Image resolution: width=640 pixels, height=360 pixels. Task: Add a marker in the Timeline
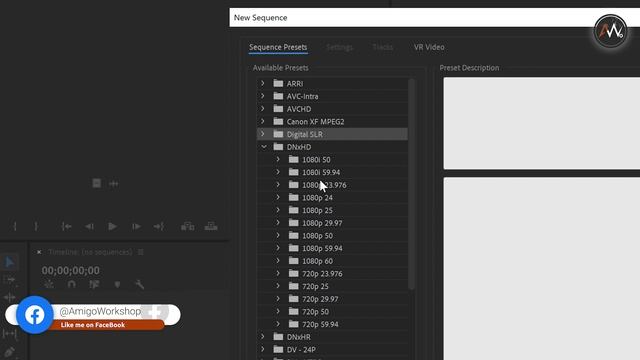(x=117, y=284)
